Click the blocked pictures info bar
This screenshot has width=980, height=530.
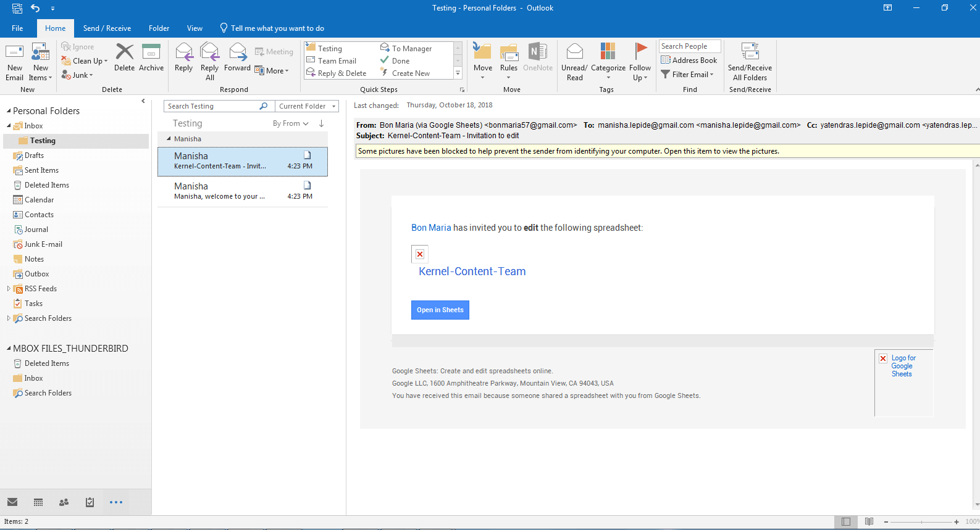tap(668, 151)
